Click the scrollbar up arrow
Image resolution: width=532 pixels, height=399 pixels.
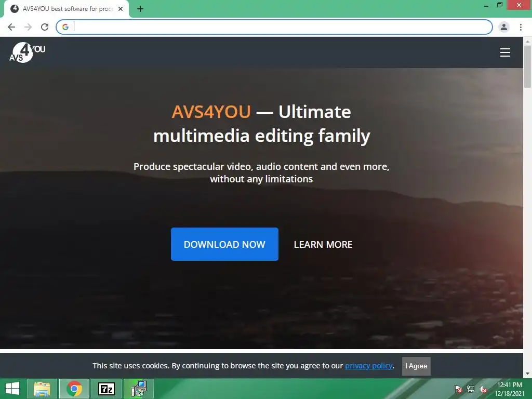528,41
